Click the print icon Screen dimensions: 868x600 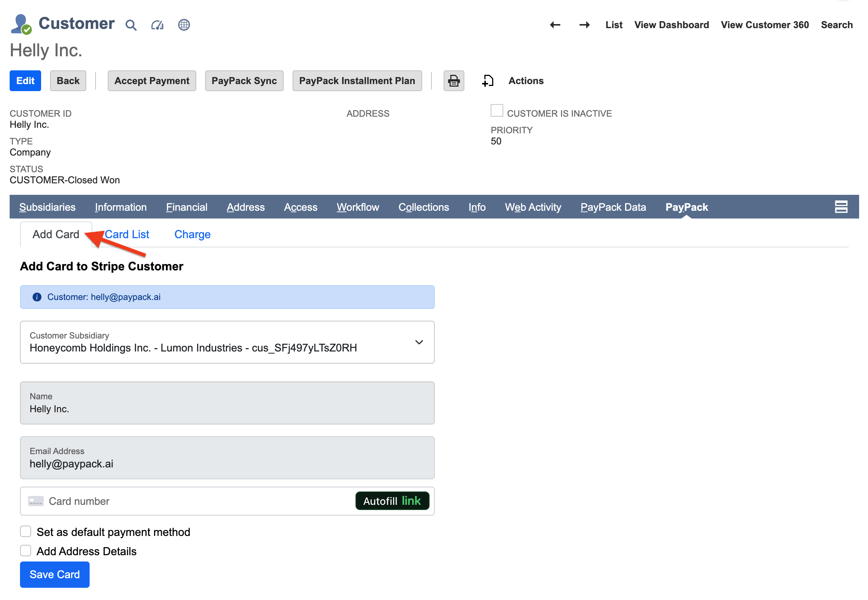click(x=454, y=80)
